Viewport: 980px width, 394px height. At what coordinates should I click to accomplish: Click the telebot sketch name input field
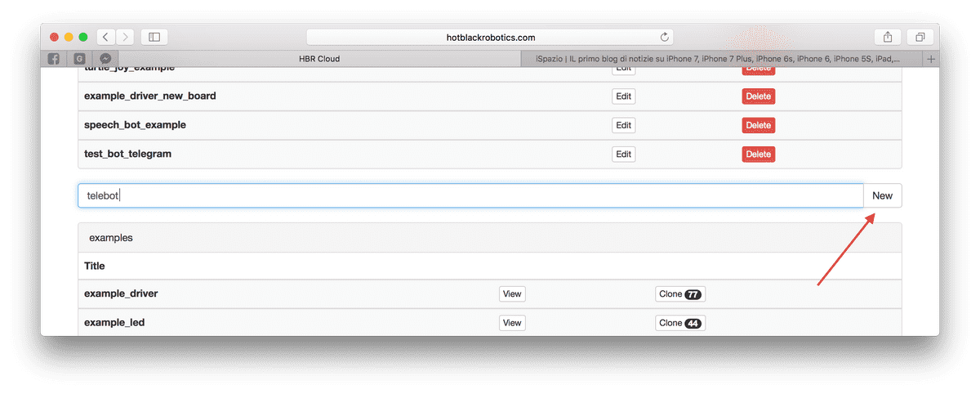(470, 195)
